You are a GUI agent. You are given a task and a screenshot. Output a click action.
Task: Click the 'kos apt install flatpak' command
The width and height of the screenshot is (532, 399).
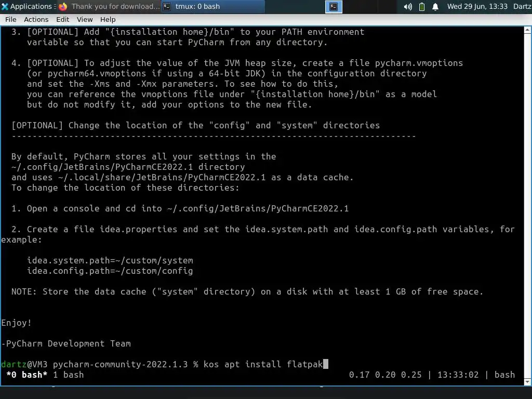coord(263,364)
